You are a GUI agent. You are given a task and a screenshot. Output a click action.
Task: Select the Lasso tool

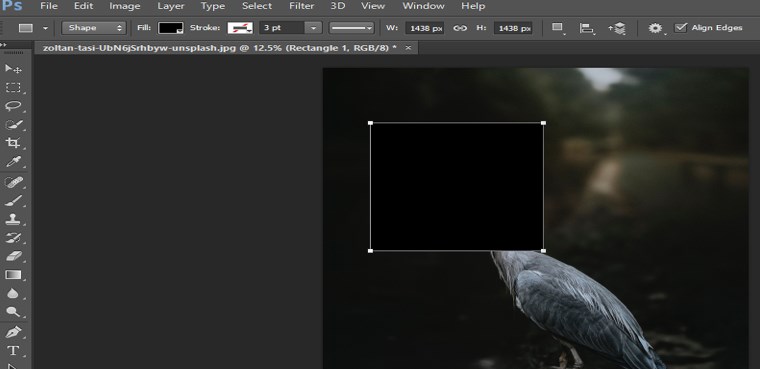pos(13,106)
